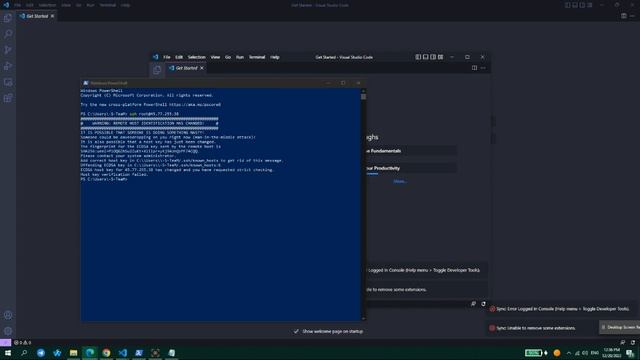Open Source Control in the background VS Code activity bar
The image size is (640, 360).
8,50
